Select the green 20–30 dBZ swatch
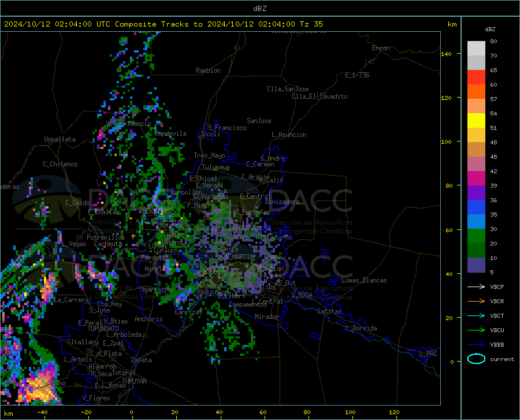This screenshot has height=420, width=520. (476, 236)
